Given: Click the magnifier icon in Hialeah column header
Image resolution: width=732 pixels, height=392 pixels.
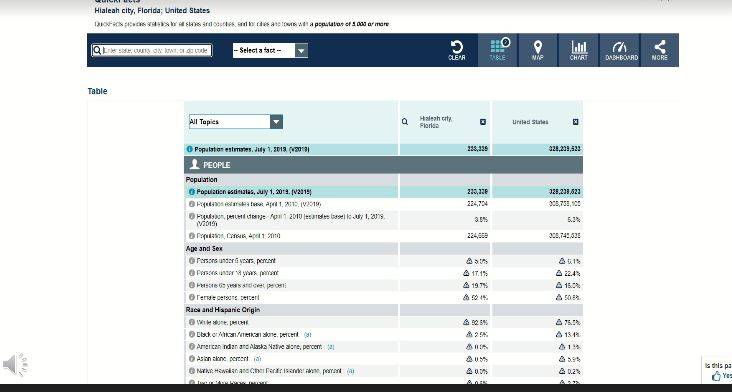Looking at the screenshot, I should 405,122.
